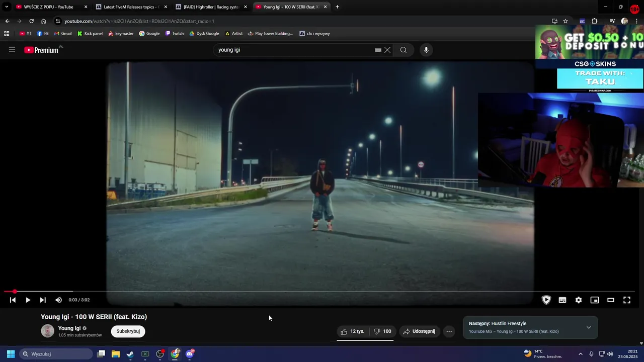Toggle theater mode
The image size is (644, 362).
(611, 300)
